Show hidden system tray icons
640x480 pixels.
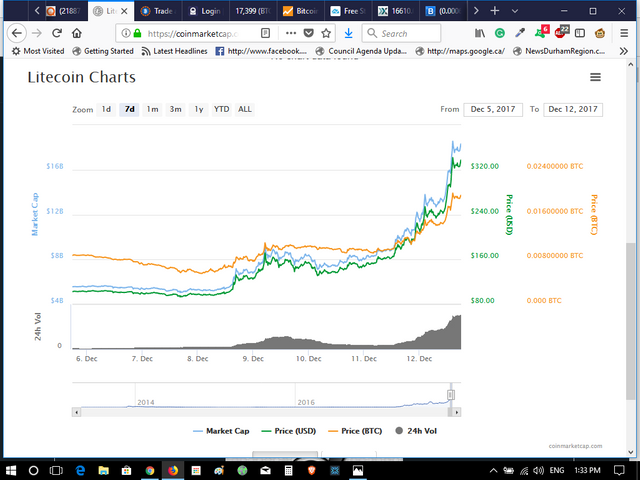pyautogui.click(x=493, y=471)
